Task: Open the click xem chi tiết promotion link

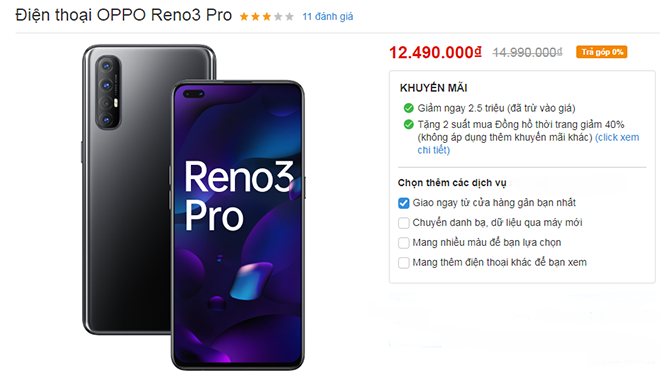Action: click(x=528, y=144)
